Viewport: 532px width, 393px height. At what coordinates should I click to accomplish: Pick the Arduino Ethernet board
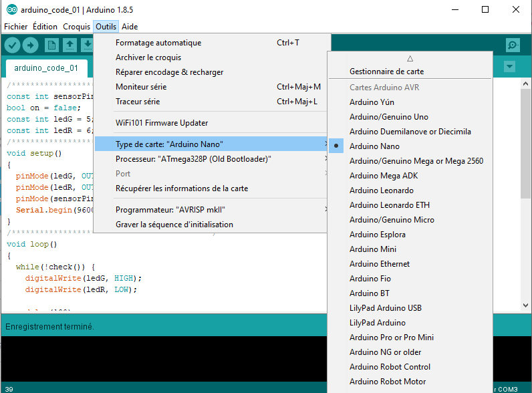[410, 264]
